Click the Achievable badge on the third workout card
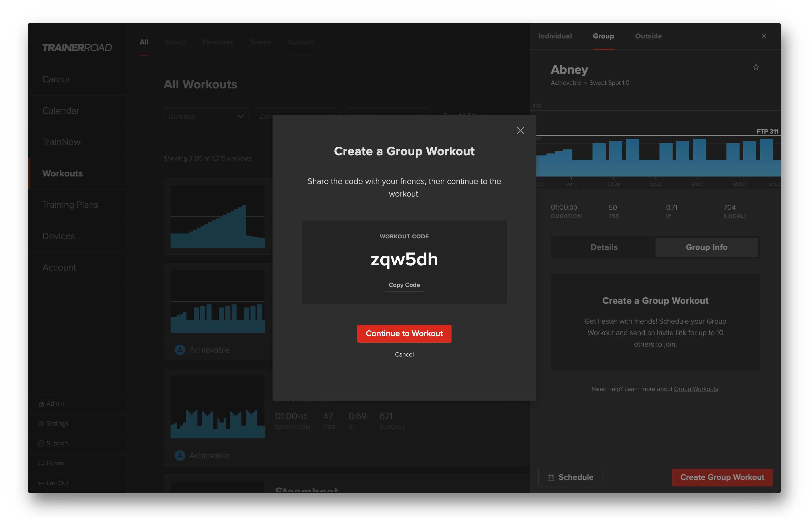Viewport: 812px width, 517px height. point(180,455)
